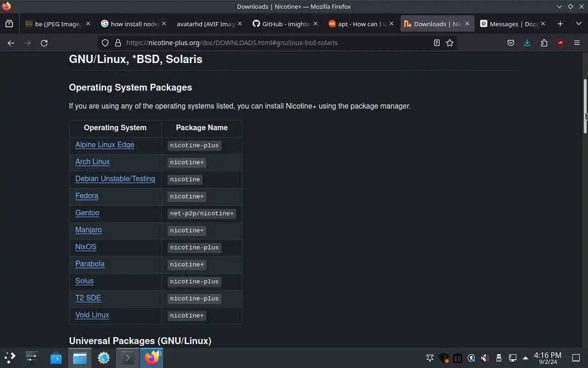Open the Parabola link

click(x=90, y=264)
